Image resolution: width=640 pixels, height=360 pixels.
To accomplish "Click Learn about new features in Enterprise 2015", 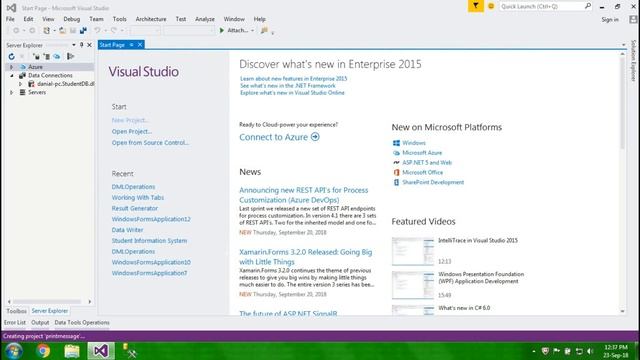I will click(293, 78).
